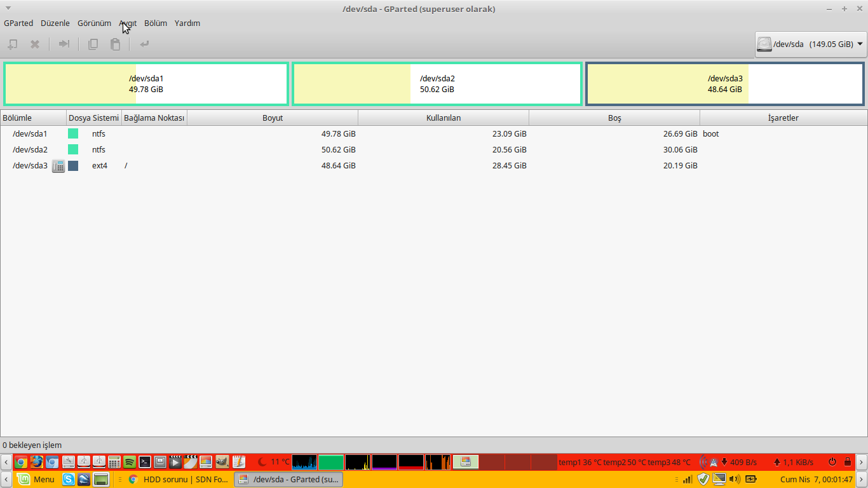Click the ext4 file system label
Viewport: 868px width, 488px height.
[x=100, y=165]
